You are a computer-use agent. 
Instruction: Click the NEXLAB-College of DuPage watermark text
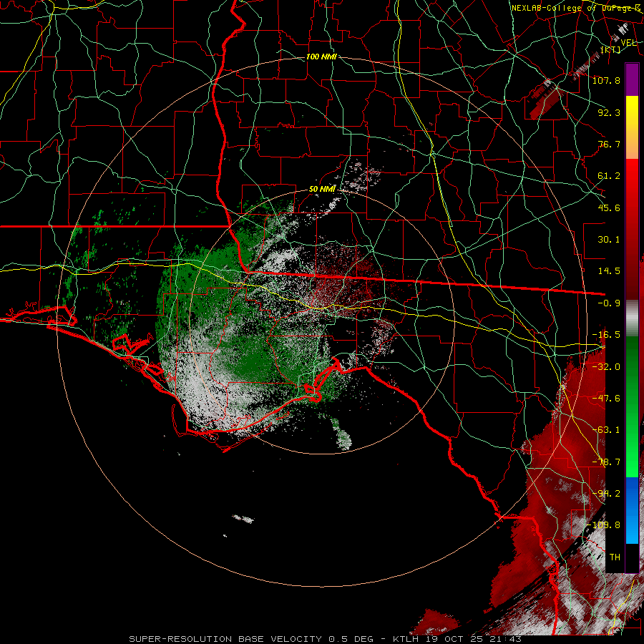pos(576,8)
